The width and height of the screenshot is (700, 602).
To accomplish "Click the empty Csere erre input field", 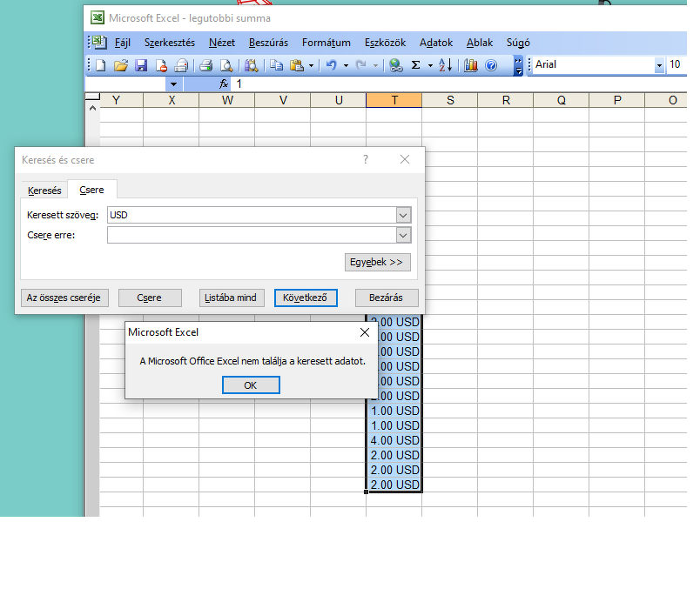I will coord(252,236).
